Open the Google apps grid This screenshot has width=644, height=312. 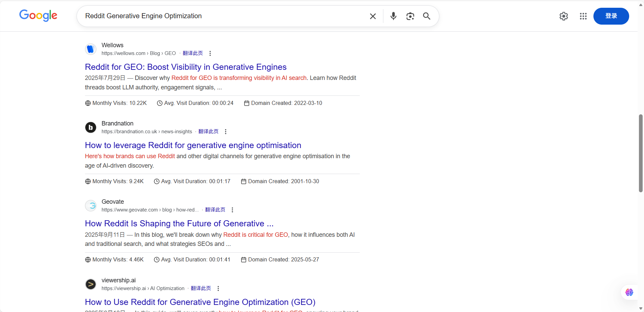tap(583, 16)
